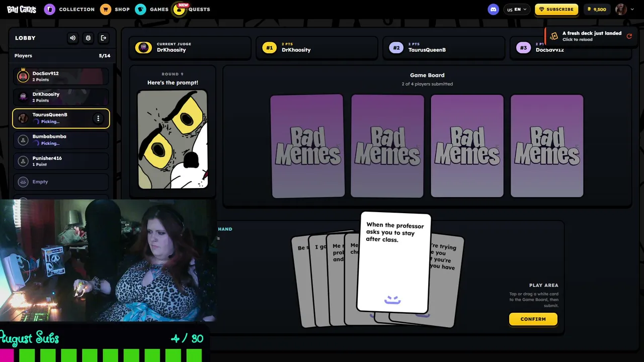
Task: Open the Collection page
Action: click(x=69, y=9)
